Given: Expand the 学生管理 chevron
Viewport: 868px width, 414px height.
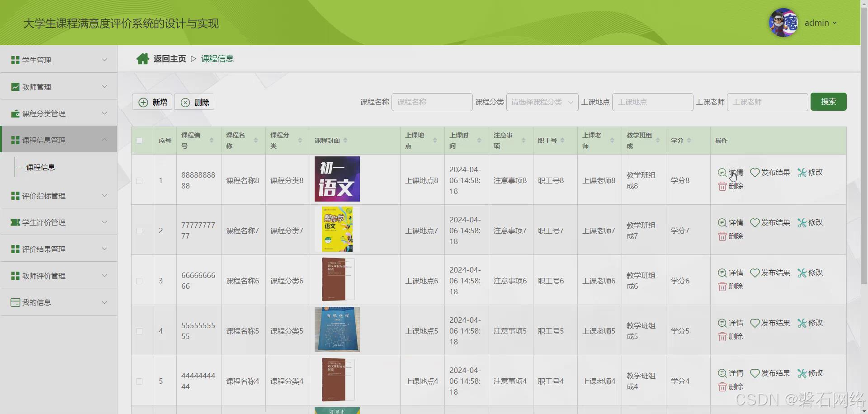Looking at the screenshot, I should pos(104,60).
